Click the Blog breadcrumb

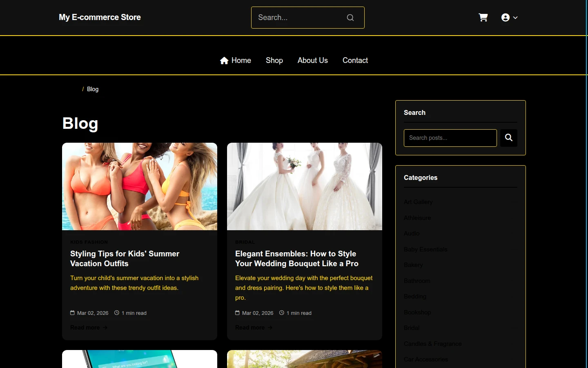[93, 89]
